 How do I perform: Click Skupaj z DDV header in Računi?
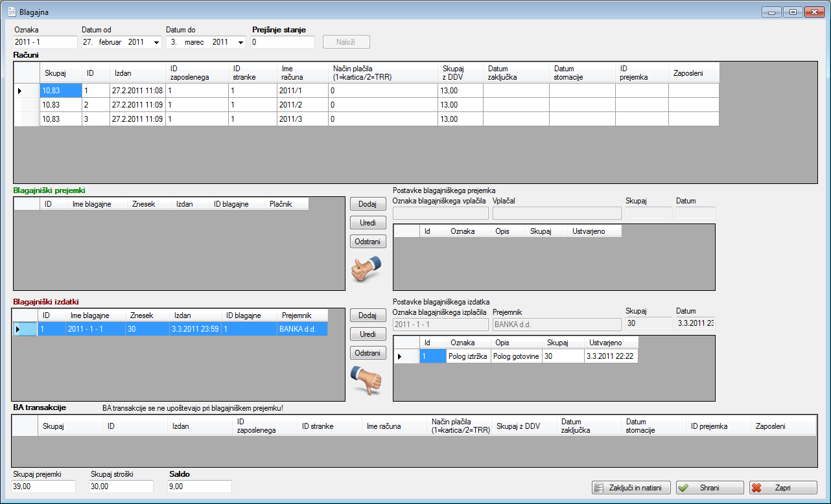coord(460,73)
